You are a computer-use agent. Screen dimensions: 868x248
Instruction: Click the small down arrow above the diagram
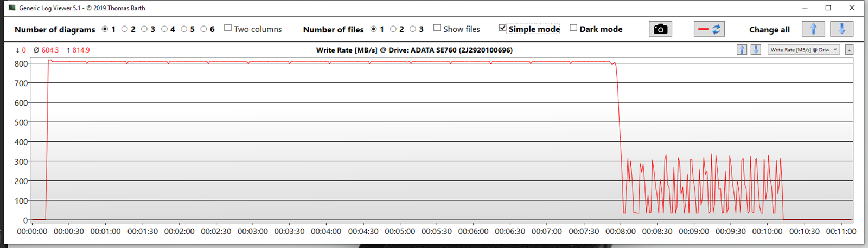pos(755,50)
